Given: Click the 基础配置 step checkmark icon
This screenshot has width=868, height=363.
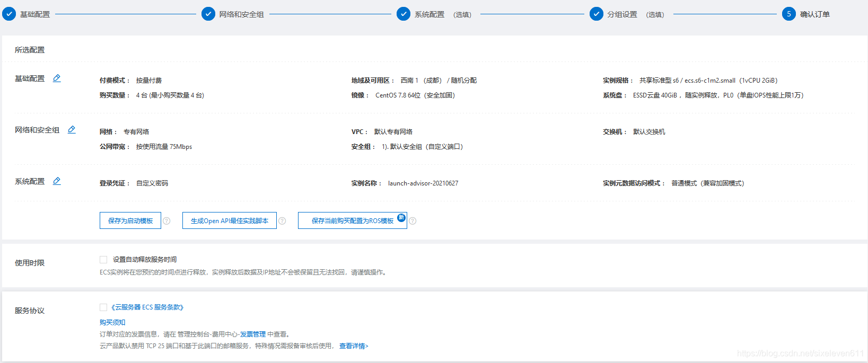Looking at the screenshot, I should [x=9, y=14].
